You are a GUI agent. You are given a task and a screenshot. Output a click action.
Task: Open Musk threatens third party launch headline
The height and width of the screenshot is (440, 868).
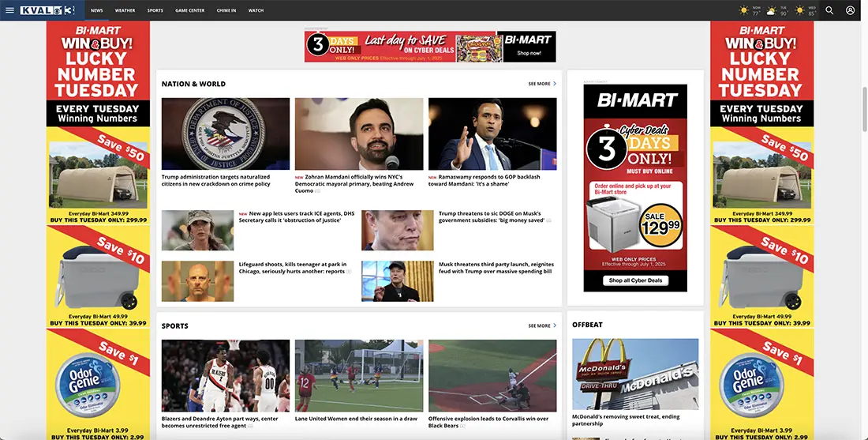click(x=496, y=268)
